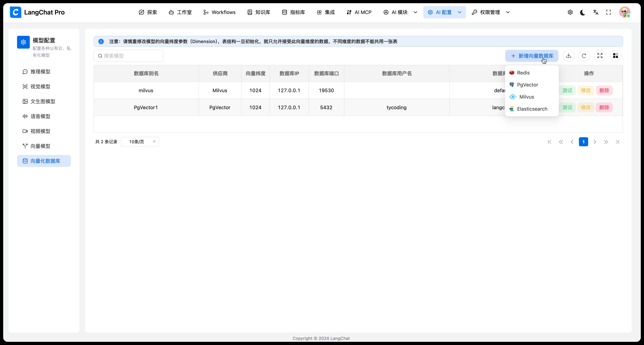Jump forward pages with double-right arrows
644x345 pixels.
(x=606, y=142)
